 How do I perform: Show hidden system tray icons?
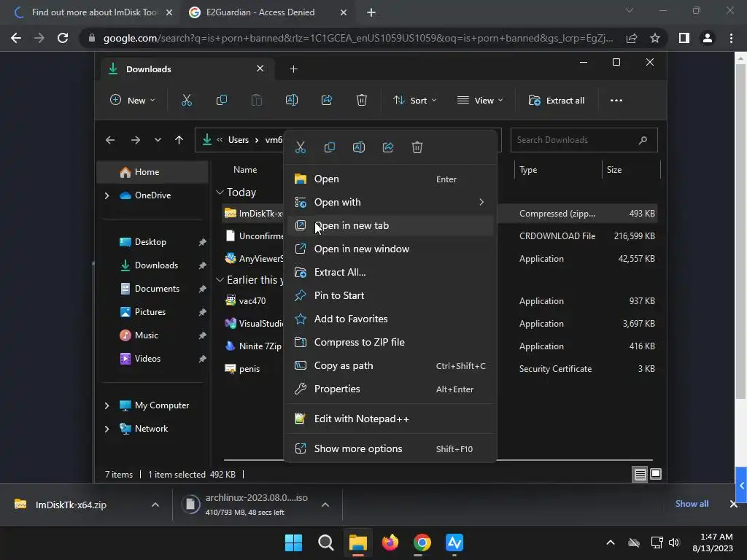point(611,542)
